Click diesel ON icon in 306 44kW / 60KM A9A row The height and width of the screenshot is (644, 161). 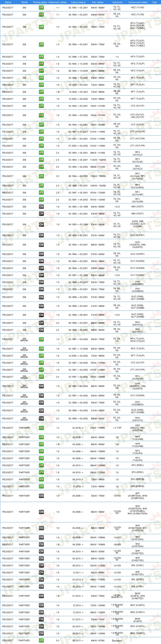(41, 207)
